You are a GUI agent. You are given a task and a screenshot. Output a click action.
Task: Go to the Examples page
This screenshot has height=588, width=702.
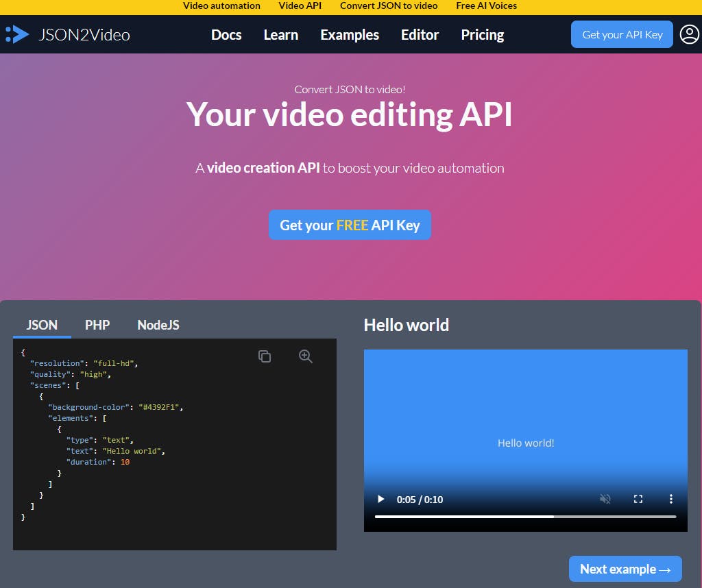point(350,35)
